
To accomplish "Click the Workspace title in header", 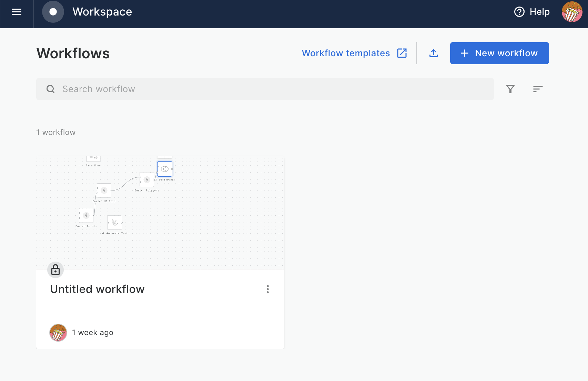I will click(x=102, y=12).
